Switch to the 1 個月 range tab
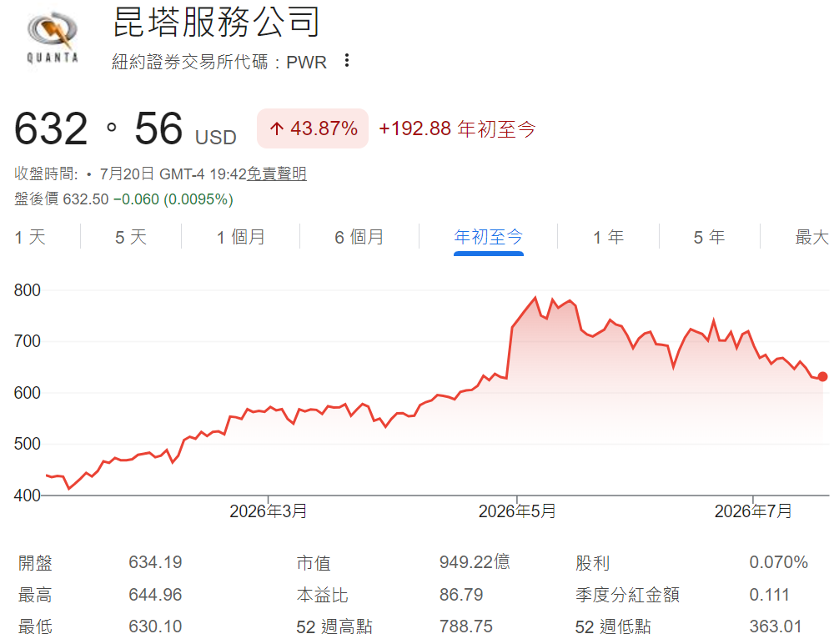Viewport: 839px width, 644px height. pyautogui.click(x=240, y=237)
